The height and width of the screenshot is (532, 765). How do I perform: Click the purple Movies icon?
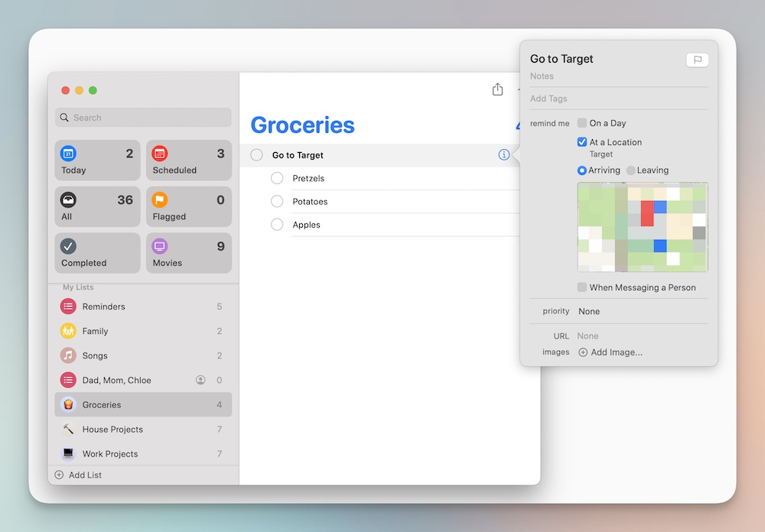(x=160, y=246)
